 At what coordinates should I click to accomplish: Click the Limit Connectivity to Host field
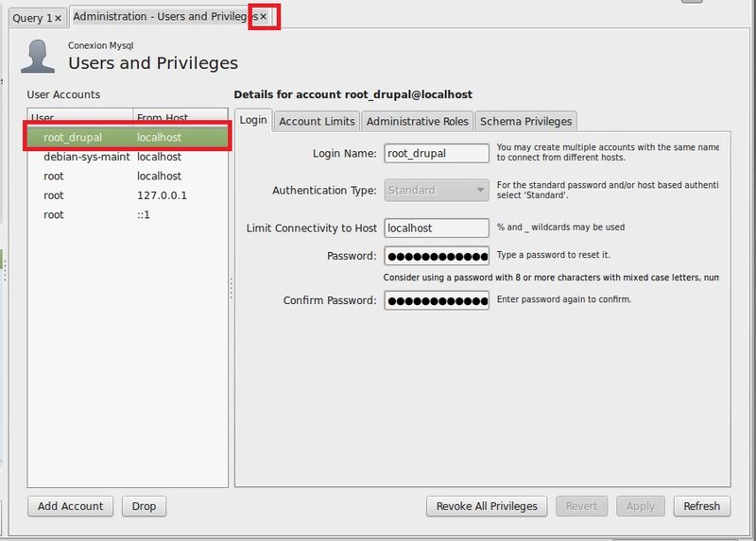[x=437, y=228]
